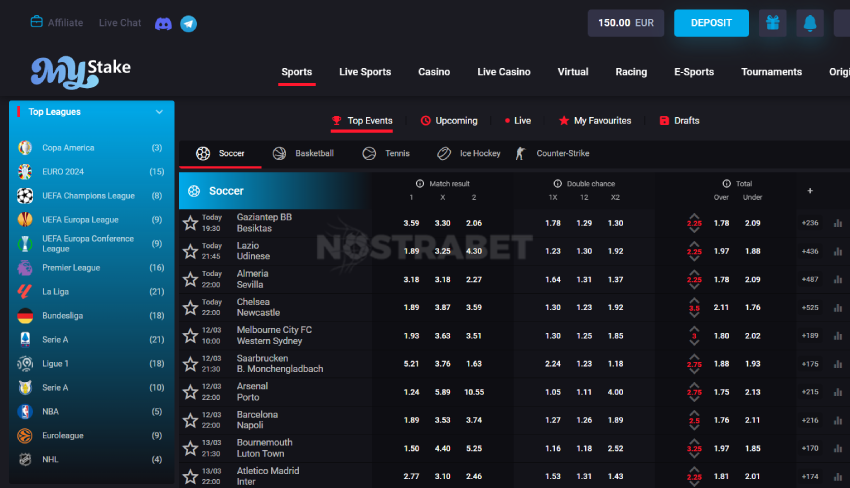Raise total line for Gaziantep BB match
Viewport: 850px width, 488px height.
coord(694,216)
